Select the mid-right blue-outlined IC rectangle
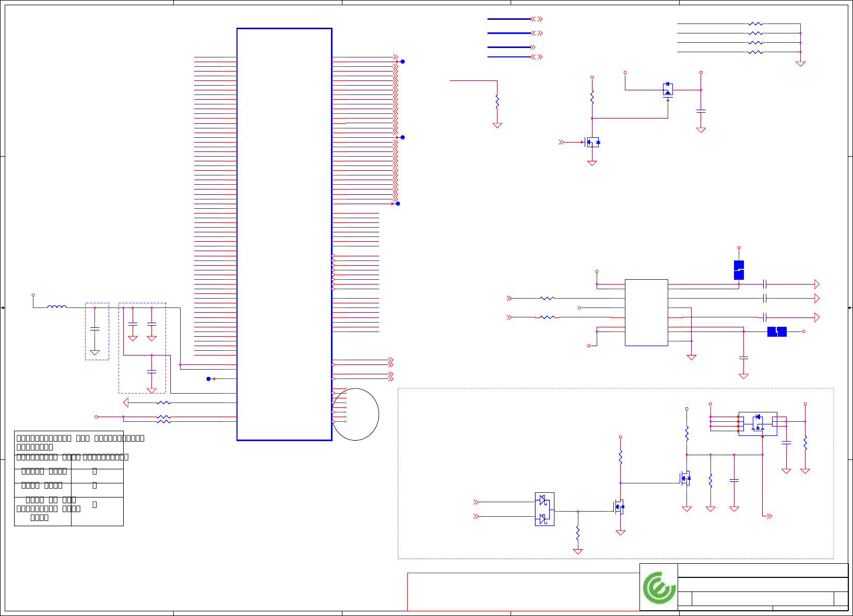 (646, 313)
